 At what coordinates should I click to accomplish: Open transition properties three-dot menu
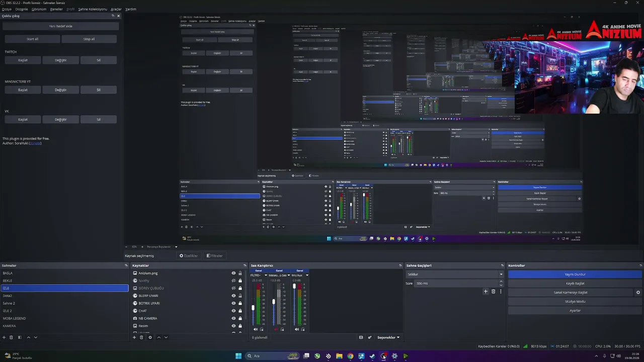click(500, 292)
